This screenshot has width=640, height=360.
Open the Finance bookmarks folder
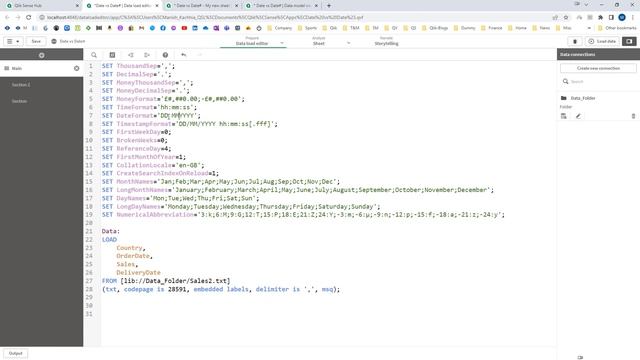pos(491,28)
